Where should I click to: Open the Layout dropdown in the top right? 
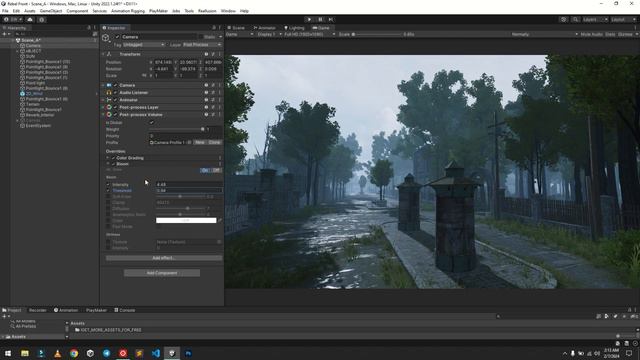624,19
